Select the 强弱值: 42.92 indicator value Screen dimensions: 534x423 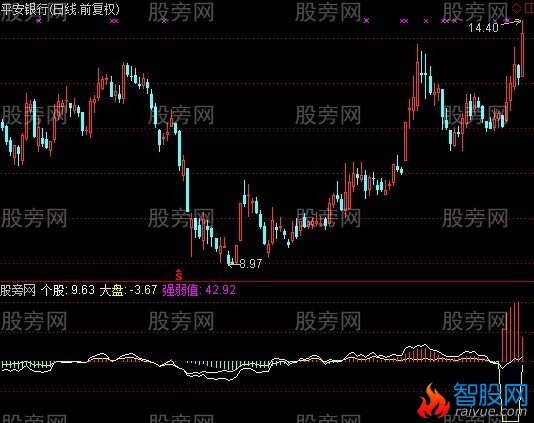199,290
